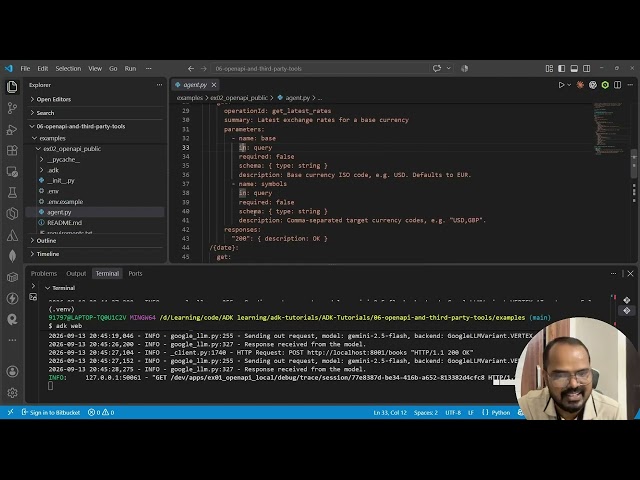
Task: Show errors and warnings count
Action: [x=101, y=412]
